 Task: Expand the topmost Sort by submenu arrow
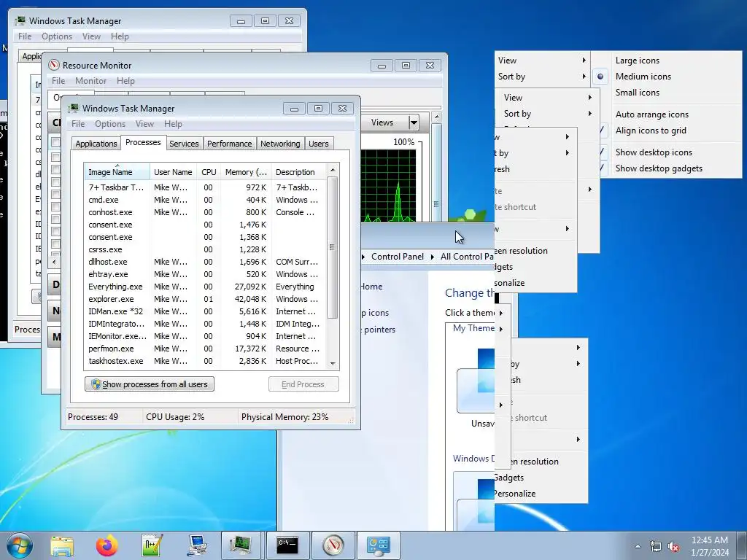584,76
